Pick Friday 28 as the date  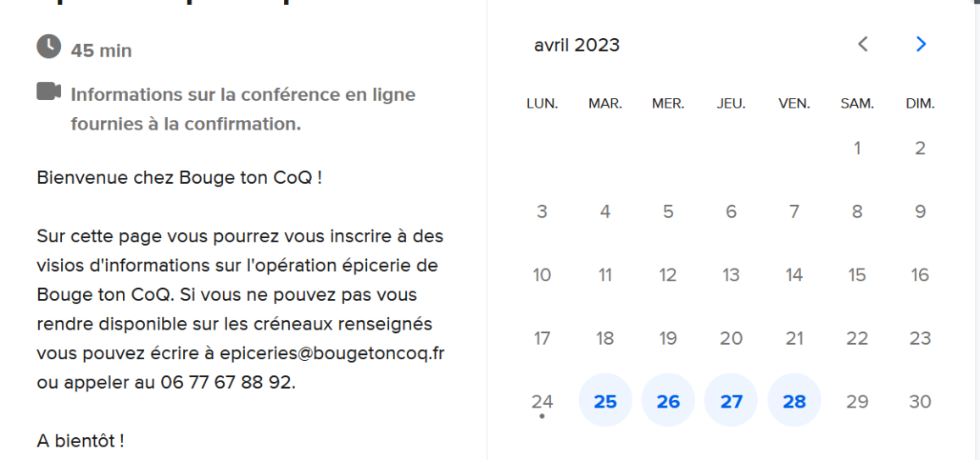click(794, 401)
